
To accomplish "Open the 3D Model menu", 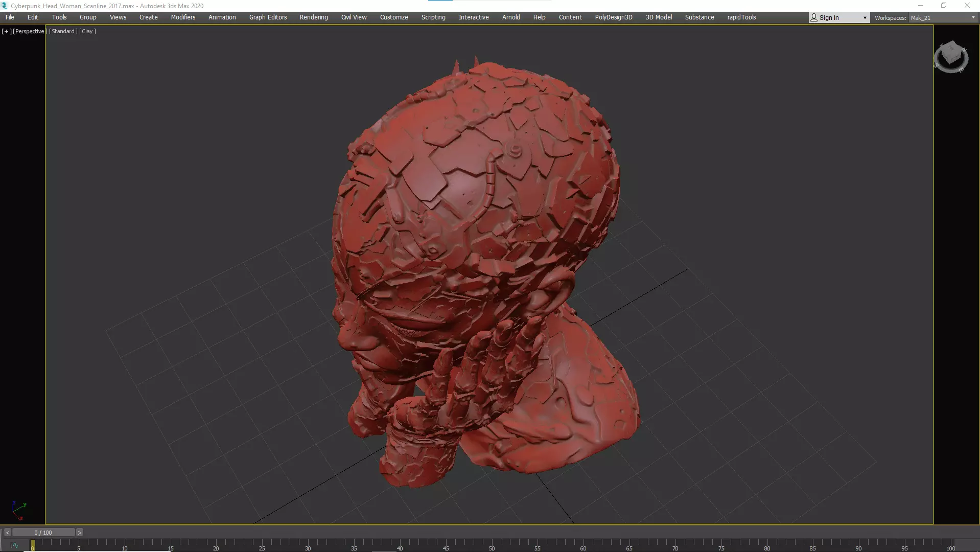I will tap(659, 17).
